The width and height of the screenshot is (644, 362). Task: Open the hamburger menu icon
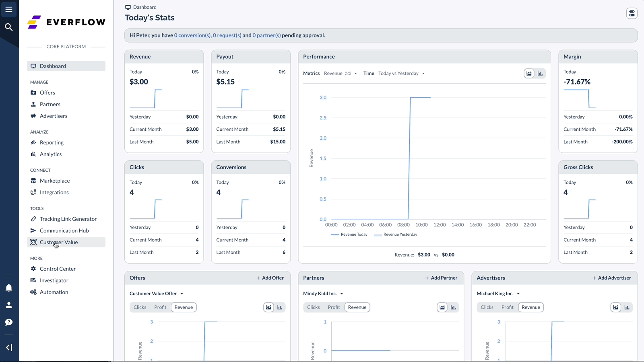click(9, 9)
